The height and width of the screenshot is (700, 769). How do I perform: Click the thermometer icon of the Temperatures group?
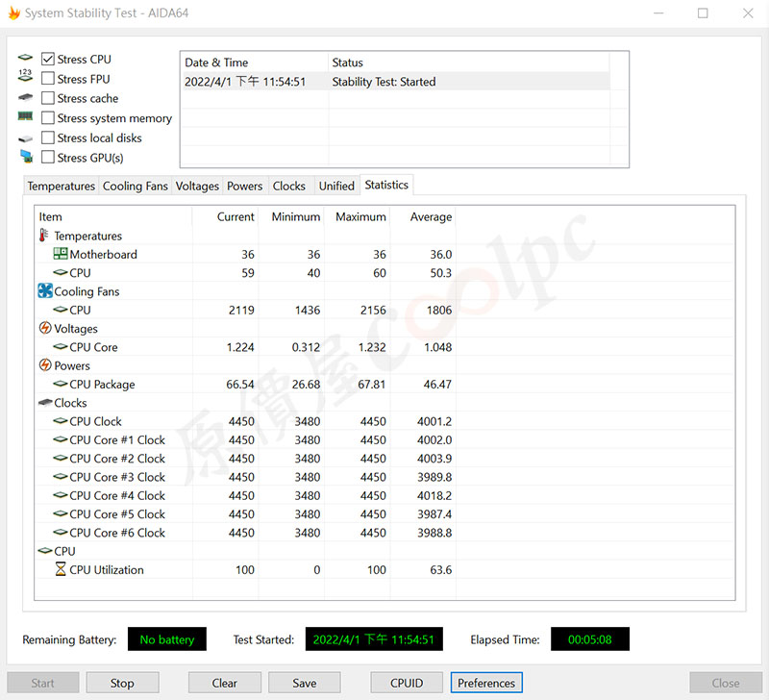43,236
